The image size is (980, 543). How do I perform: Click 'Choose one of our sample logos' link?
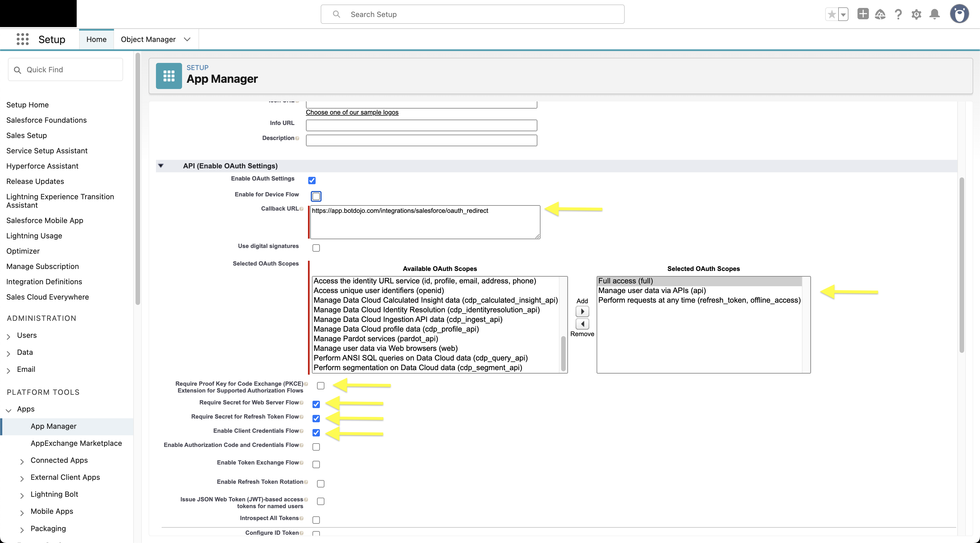pyautogui.click(x=352, y=112)
